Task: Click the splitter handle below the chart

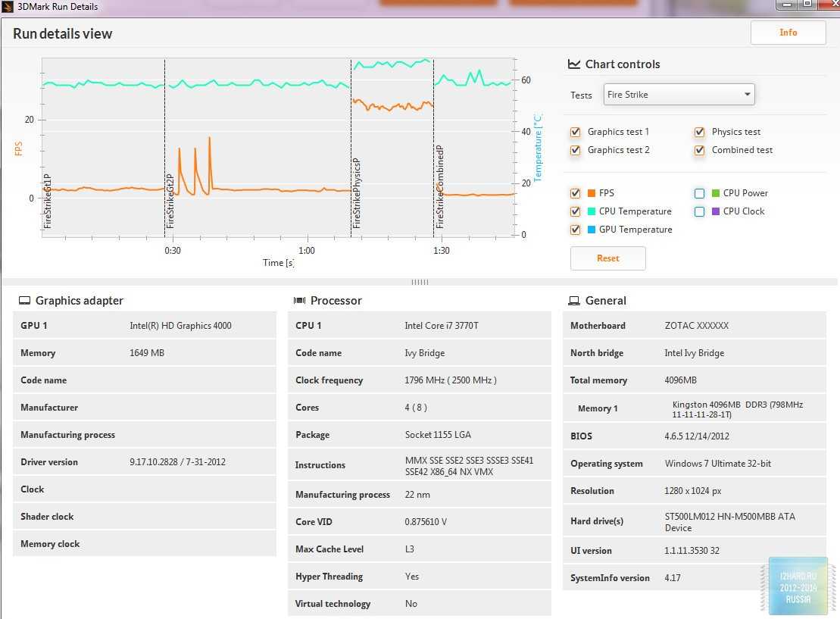Action: 420,282
